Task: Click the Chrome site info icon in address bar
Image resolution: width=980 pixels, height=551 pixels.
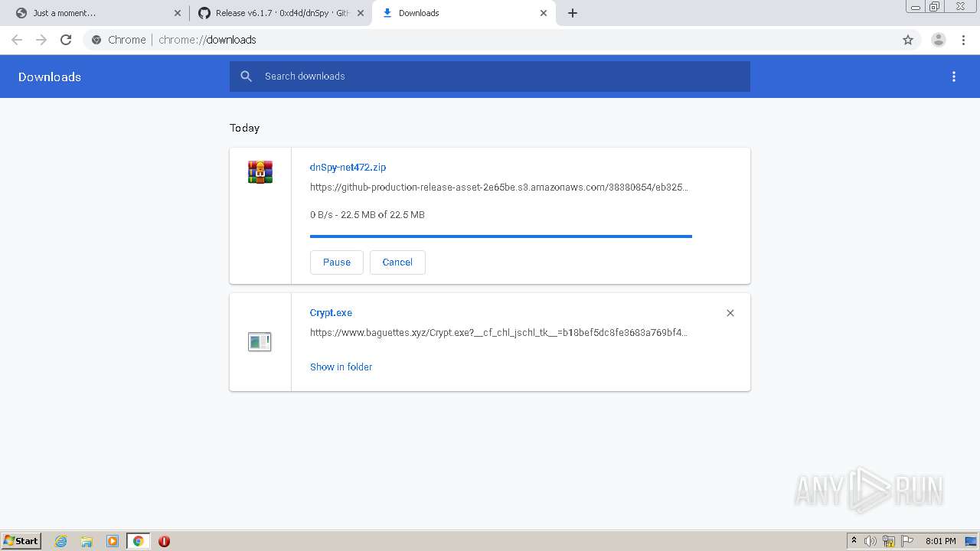Action: [96, 40]
